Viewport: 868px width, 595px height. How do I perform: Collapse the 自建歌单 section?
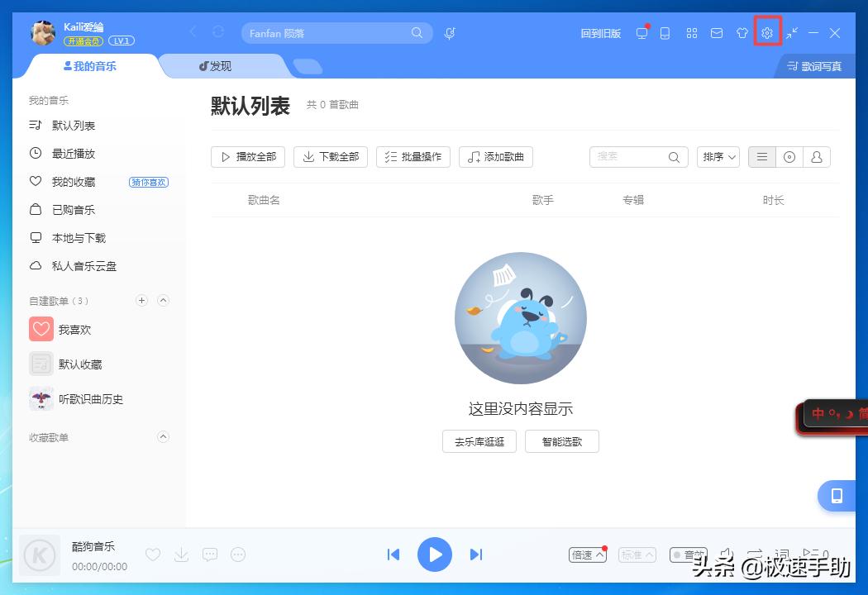click(163, 301)
